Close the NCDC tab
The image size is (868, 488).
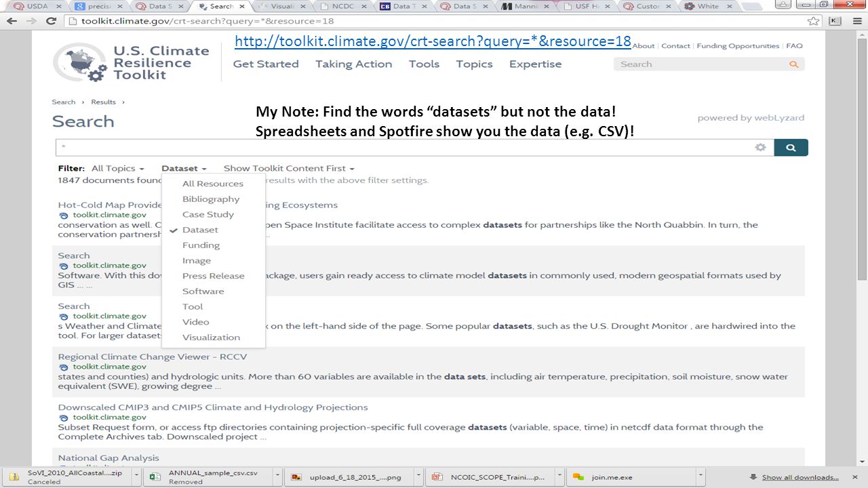point(363,6)
